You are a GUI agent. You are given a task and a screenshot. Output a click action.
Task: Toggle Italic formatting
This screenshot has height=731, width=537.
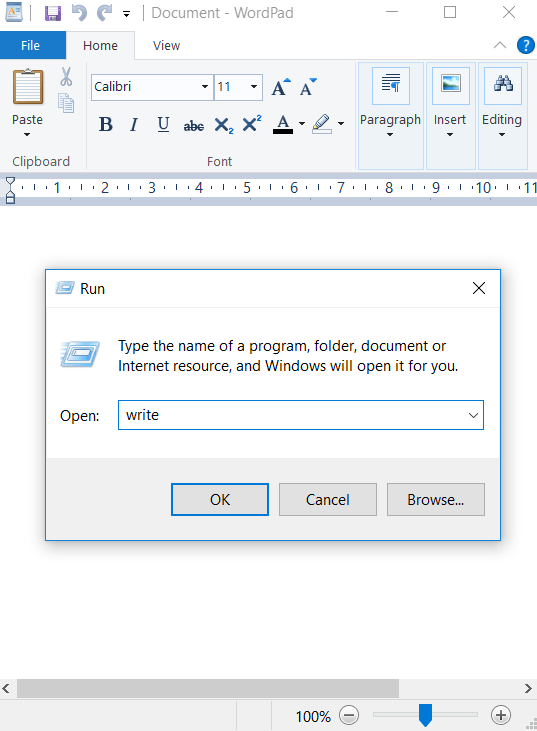134,124
